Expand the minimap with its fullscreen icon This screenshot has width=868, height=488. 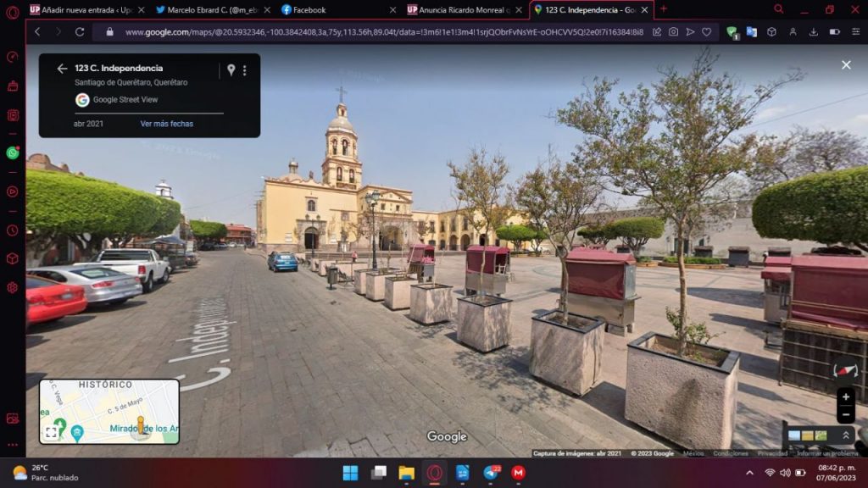point(51,432)
